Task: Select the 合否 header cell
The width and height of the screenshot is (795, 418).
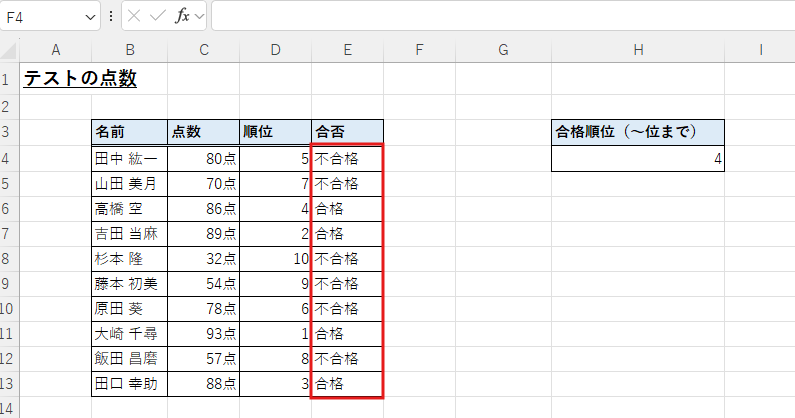Action: click(347, 132)
